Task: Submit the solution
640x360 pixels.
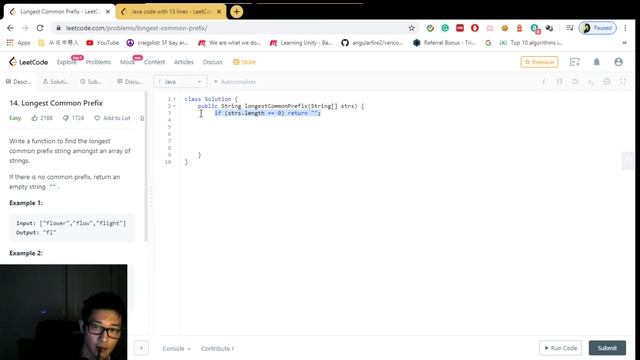Action: click(x=607, y=348)
